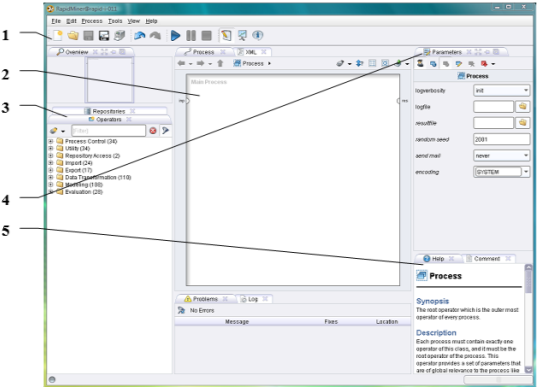Open the new operator dropdown beside filter
The image size is (537, 388).
(63, 131)
